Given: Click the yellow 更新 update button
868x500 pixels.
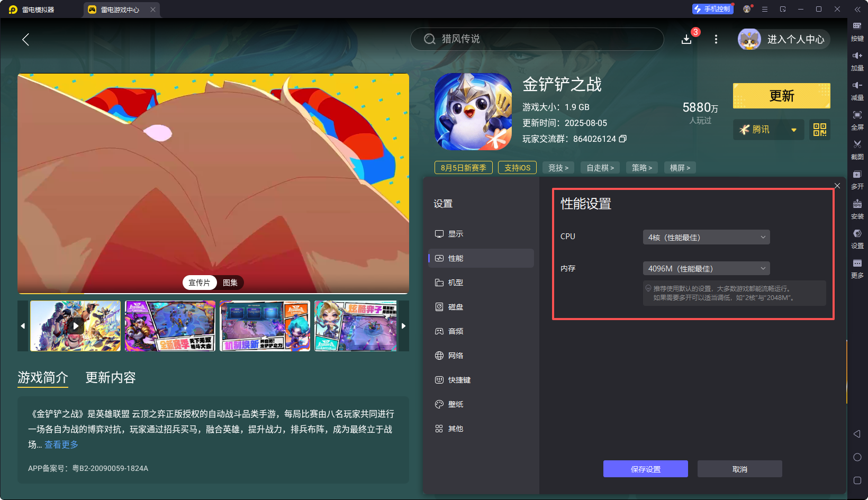Looking at the screenshot, I should pos(781,96).
